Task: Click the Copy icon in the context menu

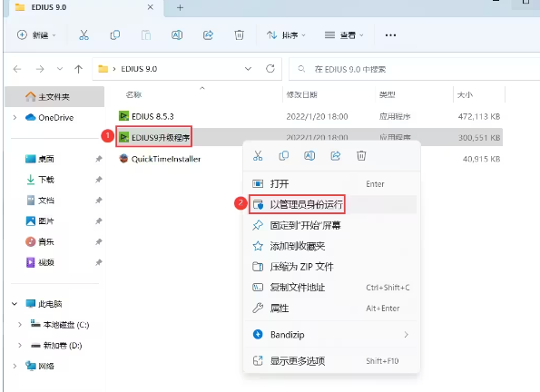Action: coord(283,156)
